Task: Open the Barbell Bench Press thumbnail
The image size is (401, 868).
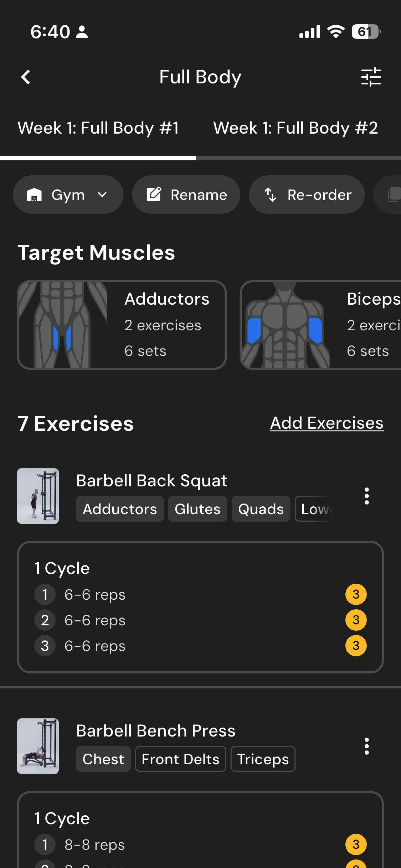Action: pyautogui.click(x=38, y=746)
